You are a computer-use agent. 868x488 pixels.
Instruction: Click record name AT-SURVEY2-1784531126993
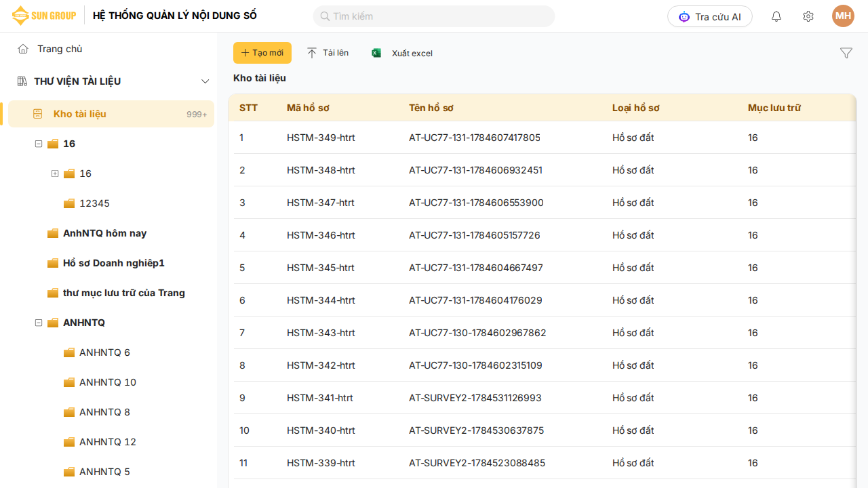475,398
